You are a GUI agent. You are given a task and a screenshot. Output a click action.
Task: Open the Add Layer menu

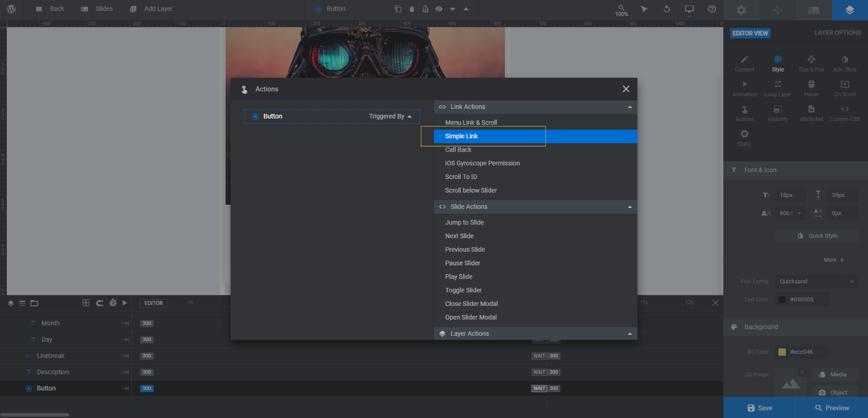click(151, 9)
